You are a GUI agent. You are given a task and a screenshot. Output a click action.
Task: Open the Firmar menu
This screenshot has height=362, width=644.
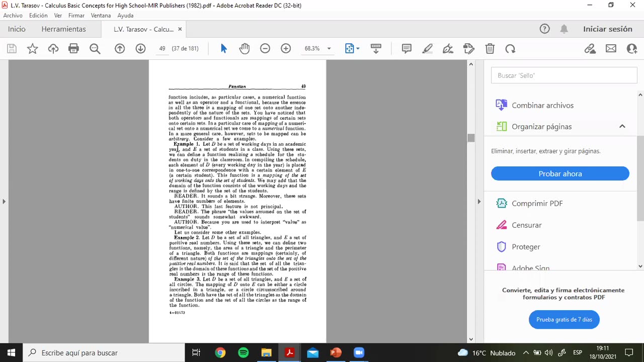[76, 16]
